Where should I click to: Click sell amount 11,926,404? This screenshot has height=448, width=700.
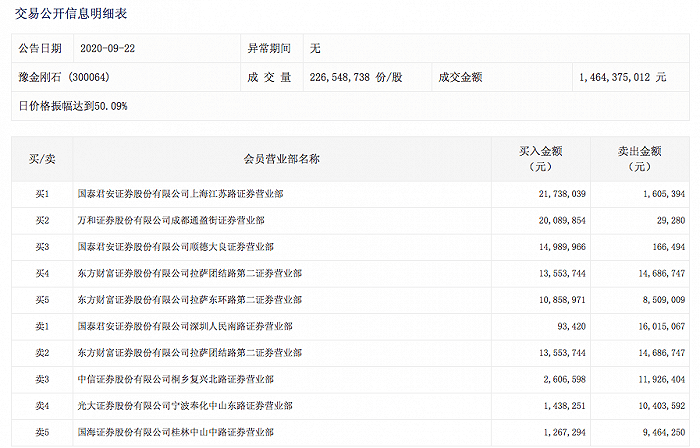662,379
